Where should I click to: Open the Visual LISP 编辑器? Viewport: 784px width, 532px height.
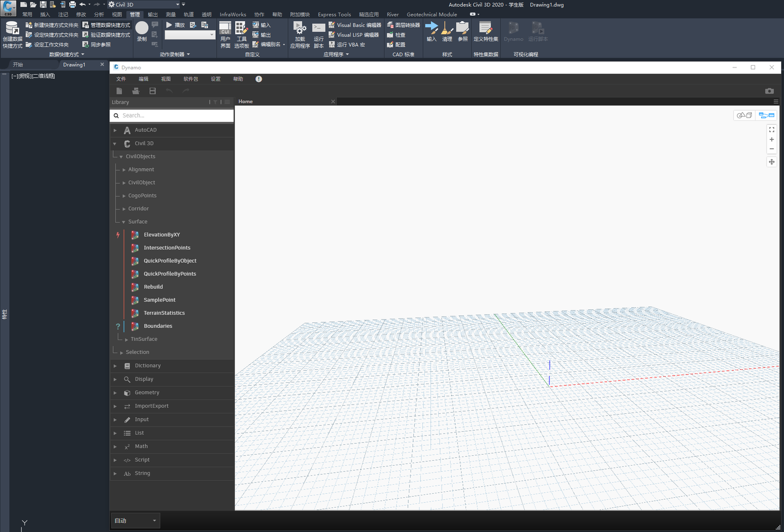point(354,35)
